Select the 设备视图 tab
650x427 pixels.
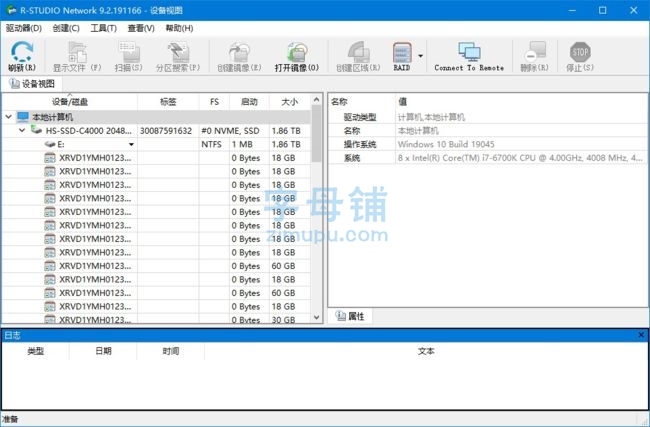(x=32, y=84)
